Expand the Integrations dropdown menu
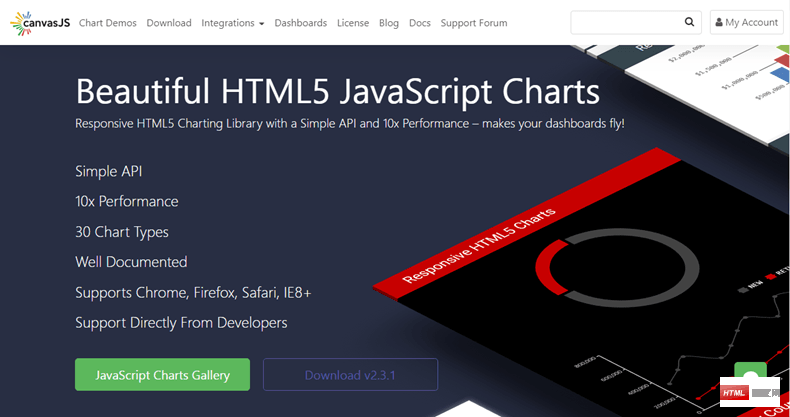This screenshot has width=790, height=417. pos(233,23)
